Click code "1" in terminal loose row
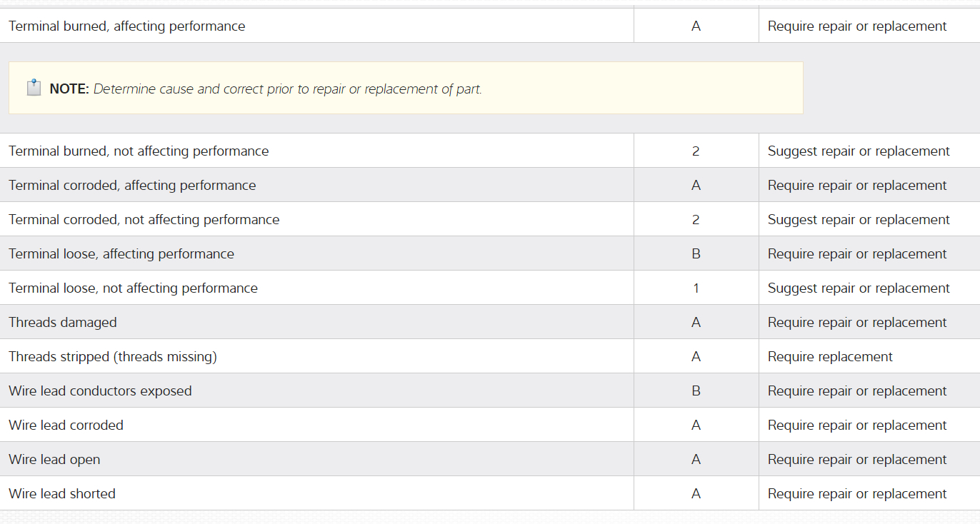 [696, 288]
